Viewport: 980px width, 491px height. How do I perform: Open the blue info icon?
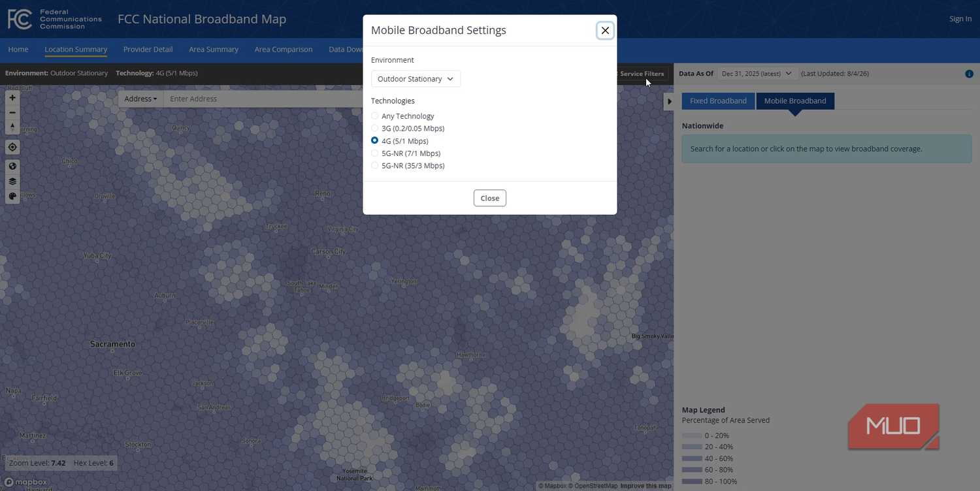click(969, 74)
